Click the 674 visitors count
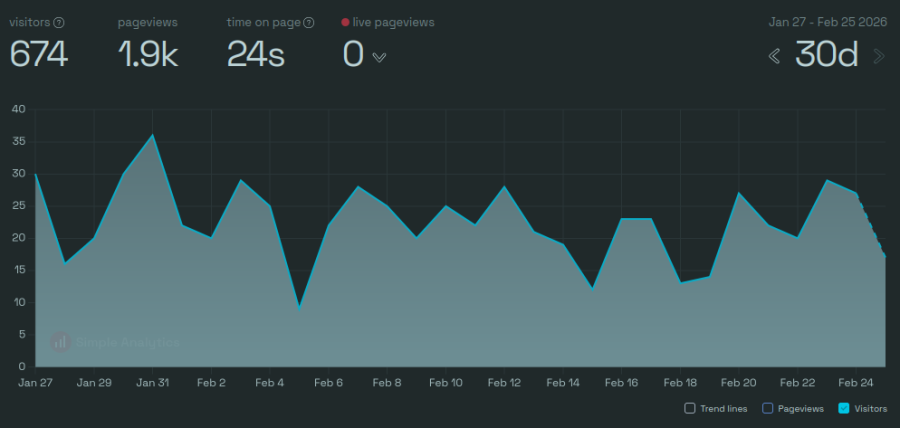900x428 pixels. tap(38, 56)
